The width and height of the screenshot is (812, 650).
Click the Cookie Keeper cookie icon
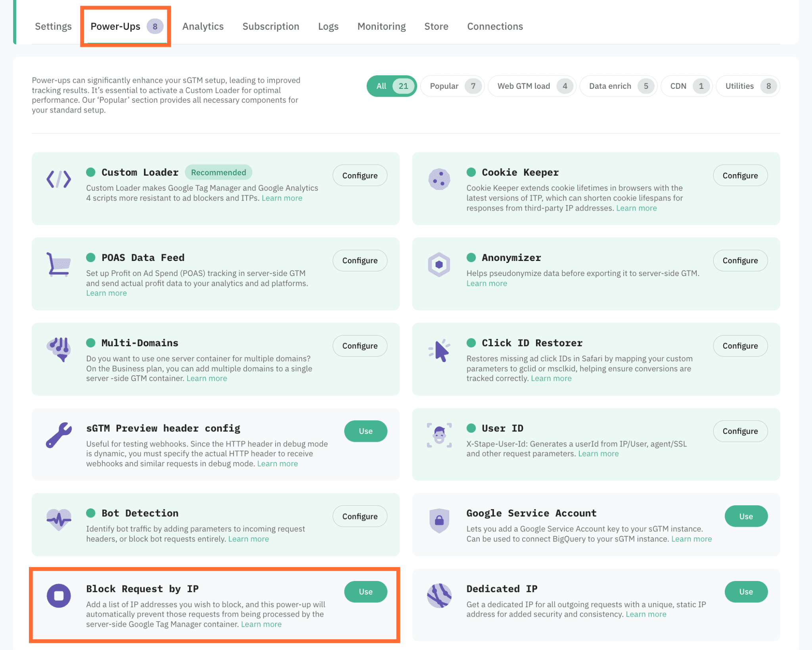click(x=439, y=179)
